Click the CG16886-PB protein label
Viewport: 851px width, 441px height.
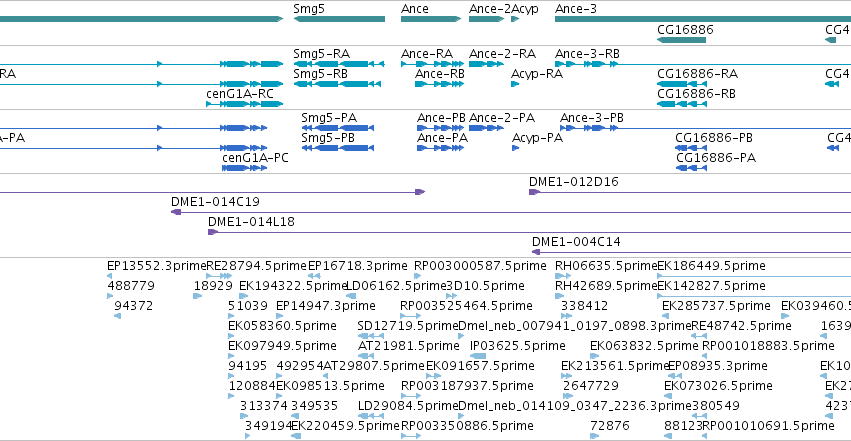coord(714,138)
